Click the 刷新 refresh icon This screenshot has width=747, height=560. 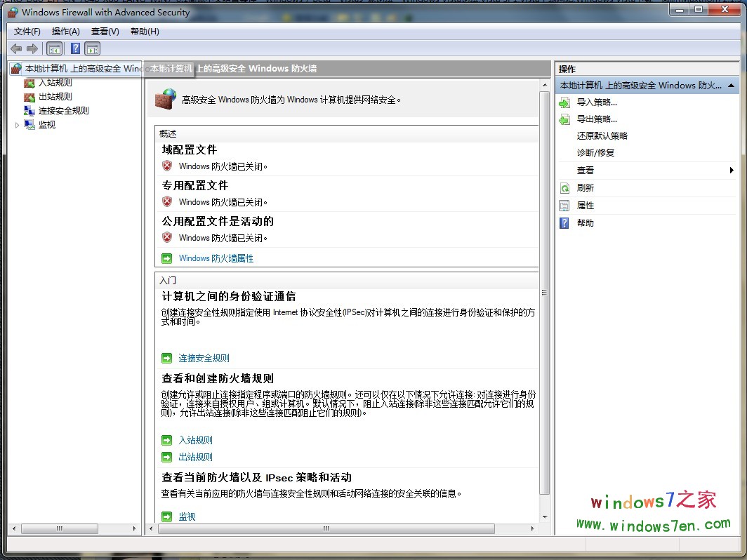coord(564,188)
